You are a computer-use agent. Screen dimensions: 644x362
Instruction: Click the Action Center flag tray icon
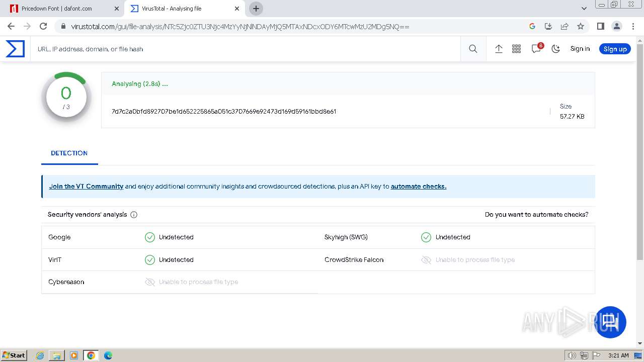pyautogui.click(x=596, y=355)
